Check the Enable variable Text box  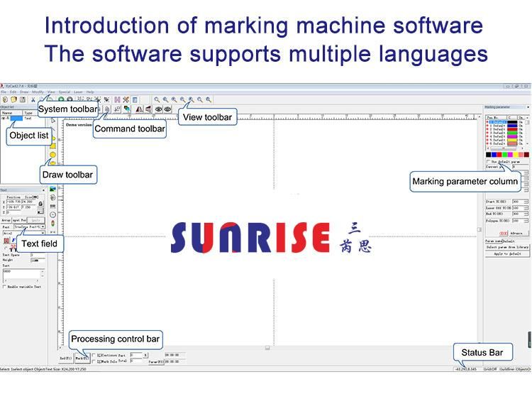coord(4,287)
